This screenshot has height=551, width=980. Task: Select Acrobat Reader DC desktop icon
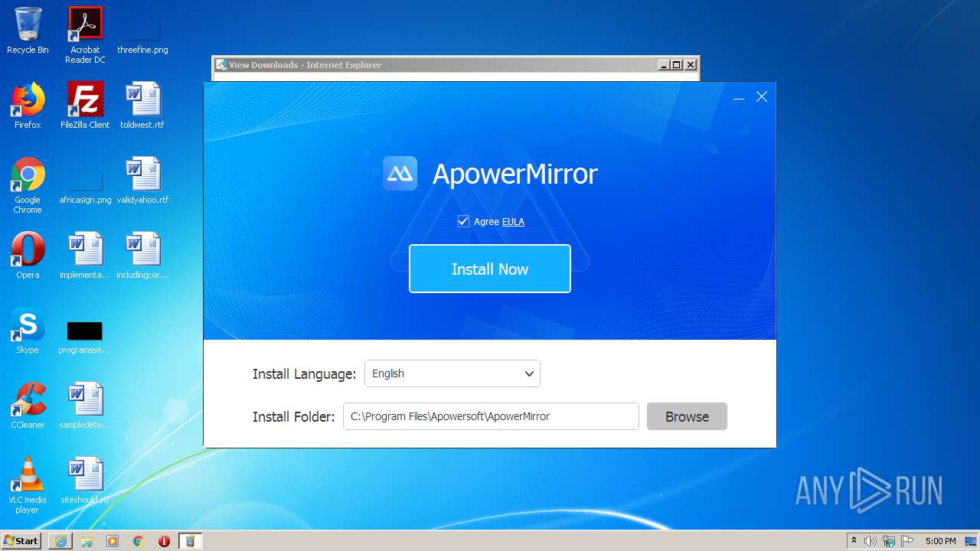[x=85, y=35]
